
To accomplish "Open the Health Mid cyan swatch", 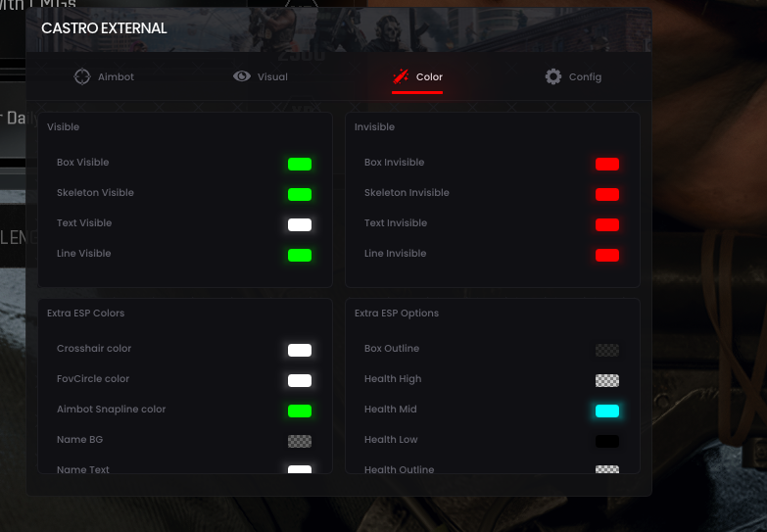I will point(607,411).
